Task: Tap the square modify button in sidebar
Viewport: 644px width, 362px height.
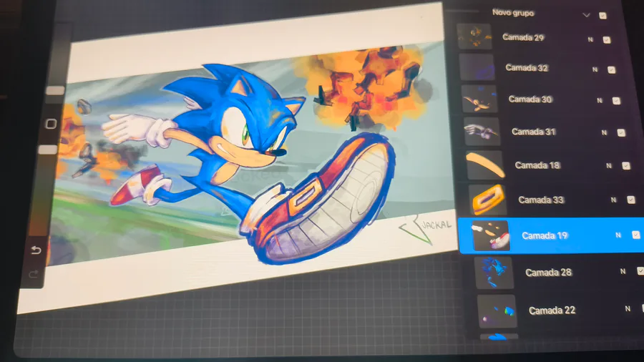Action: coord(51,124)
